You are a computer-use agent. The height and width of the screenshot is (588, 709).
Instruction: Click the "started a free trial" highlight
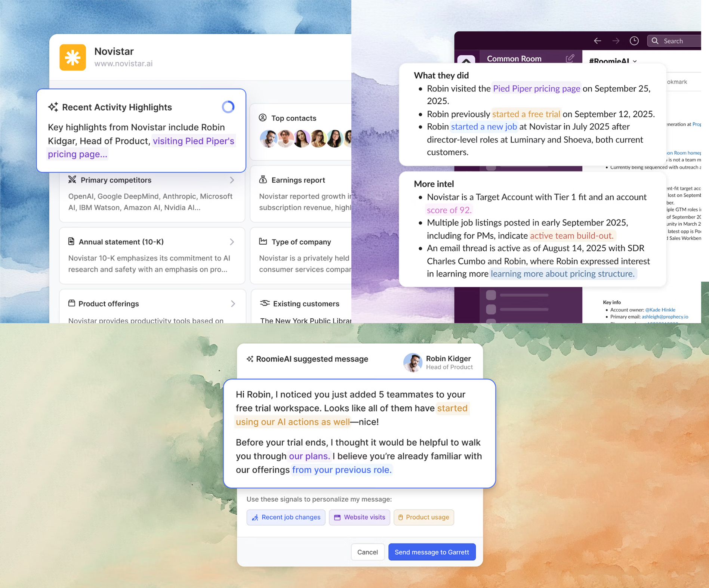click(526, 114)
